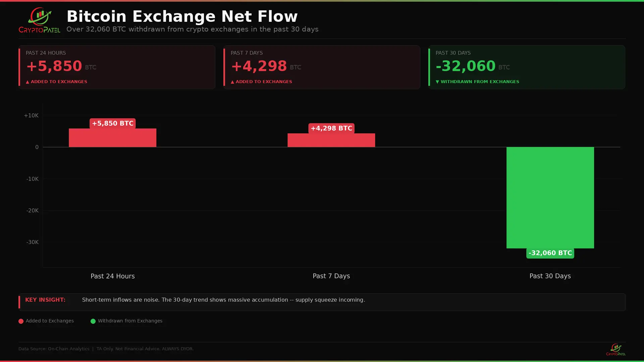Click the -32,060 BTC bar data label
The width and height of the screenshot is (644, 362).
(550, 253)
